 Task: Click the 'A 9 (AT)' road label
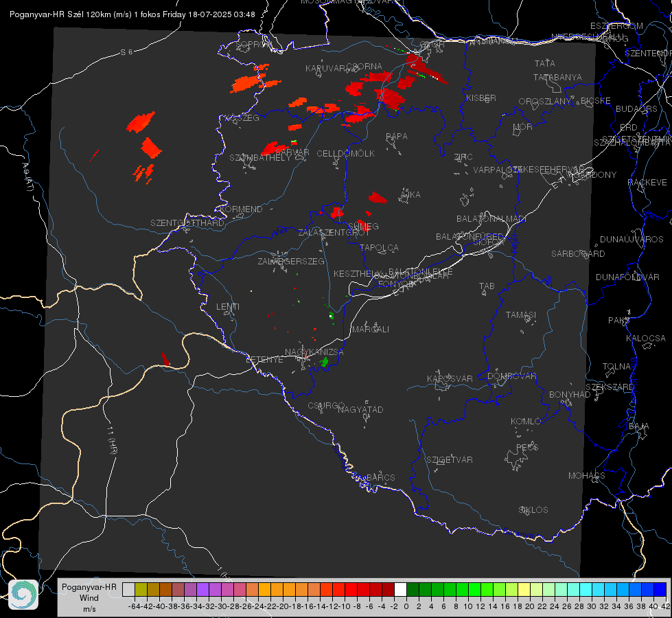coord(28,177)
